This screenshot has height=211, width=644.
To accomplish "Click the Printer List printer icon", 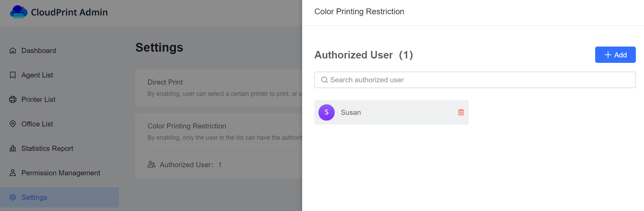I will point(13,100).
